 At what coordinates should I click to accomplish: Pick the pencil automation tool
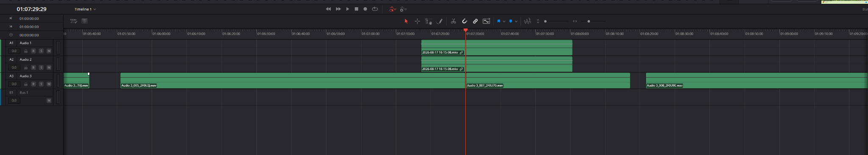pos(440,21)
